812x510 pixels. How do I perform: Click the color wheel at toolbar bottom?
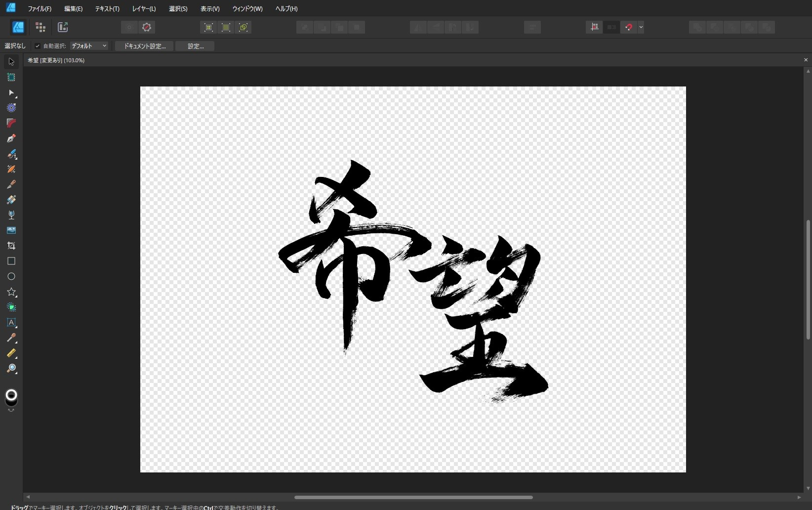coord(11,395)
